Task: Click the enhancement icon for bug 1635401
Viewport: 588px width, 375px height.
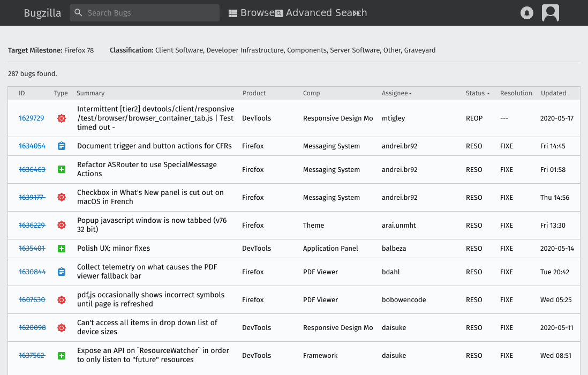Action: point(62,249)
